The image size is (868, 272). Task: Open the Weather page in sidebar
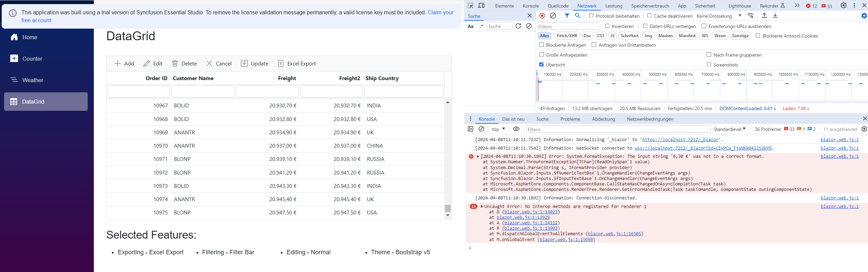(33, 80)
